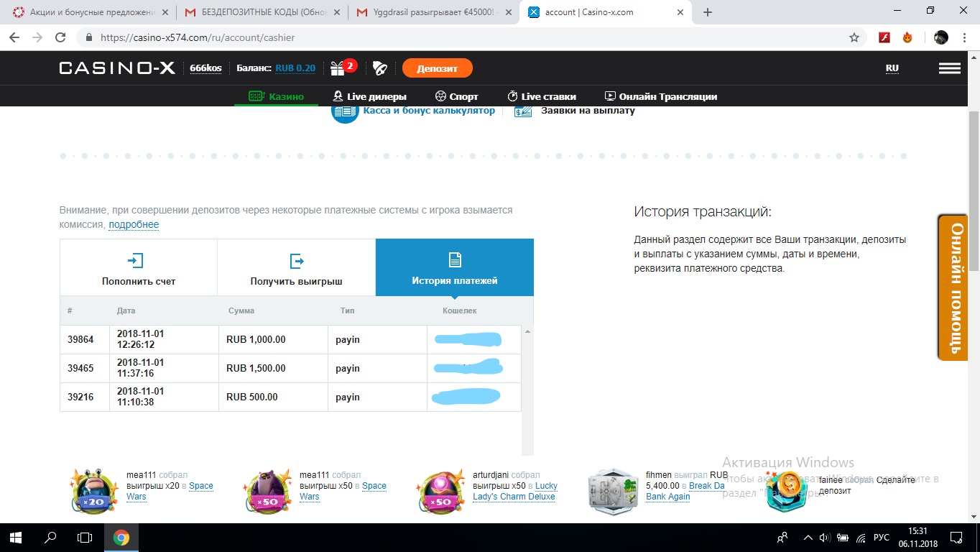Bookmark this page with the star icon
Viewport: 980px width, 552px height.
pos(854,37)
